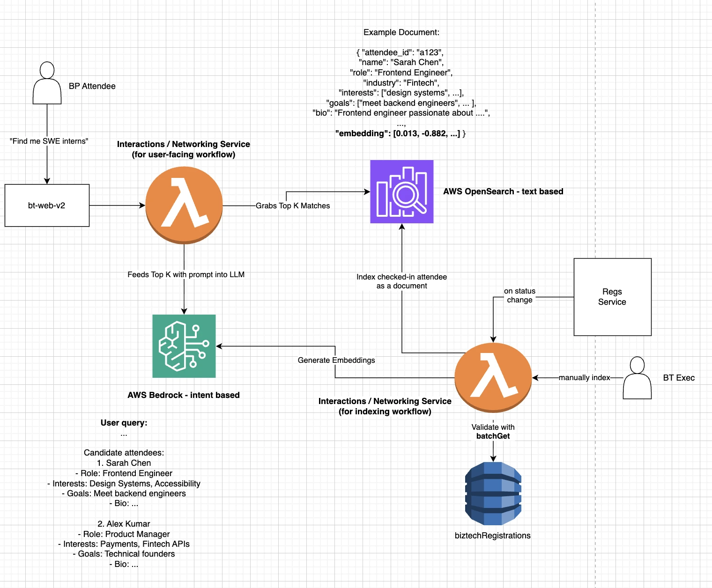
Task: Select the "User query:" heading
Action: click(x=124, y=423)
